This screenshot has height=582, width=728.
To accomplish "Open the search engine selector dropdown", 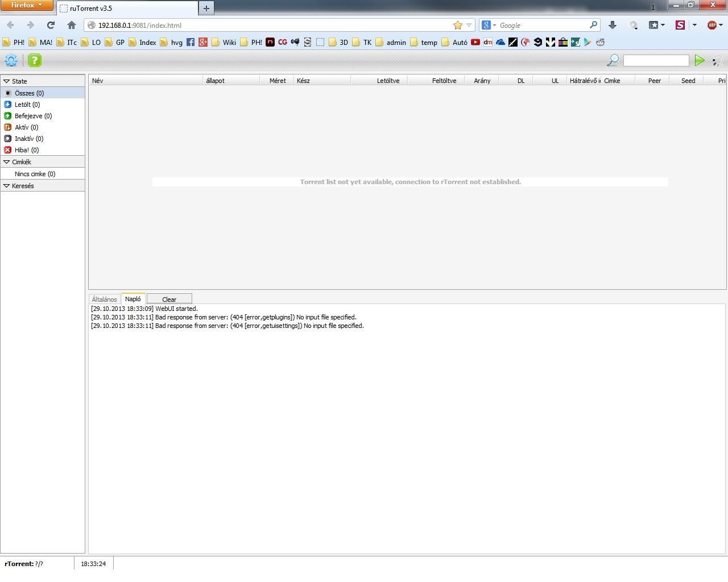I will pos(489,25).
